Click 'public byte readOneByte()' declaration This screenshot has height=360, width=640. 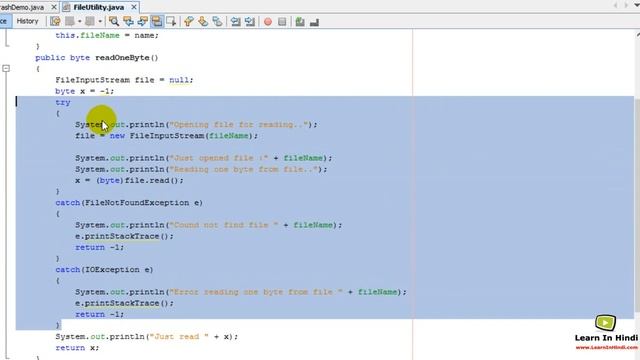[97, 58]
